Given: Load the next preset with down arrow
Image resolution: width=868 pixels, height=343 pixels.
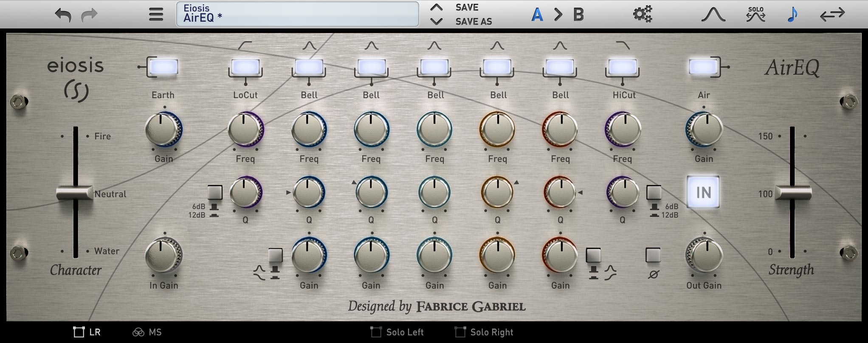Looking at the screenshot, I should coord(437,21).
